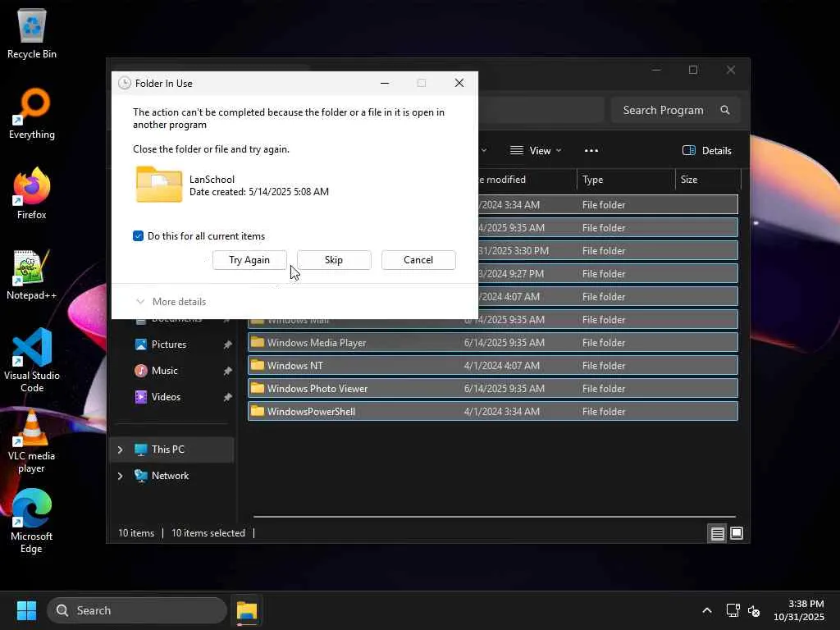Screen dimensions: 840x630
Task: Open the Microsoft Edge desktop shortcut
Action: [32, 521]
